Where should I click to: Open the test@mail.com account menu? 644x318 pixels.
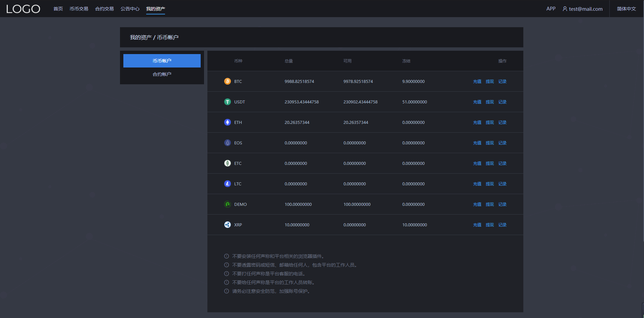(x=586, y=9)
